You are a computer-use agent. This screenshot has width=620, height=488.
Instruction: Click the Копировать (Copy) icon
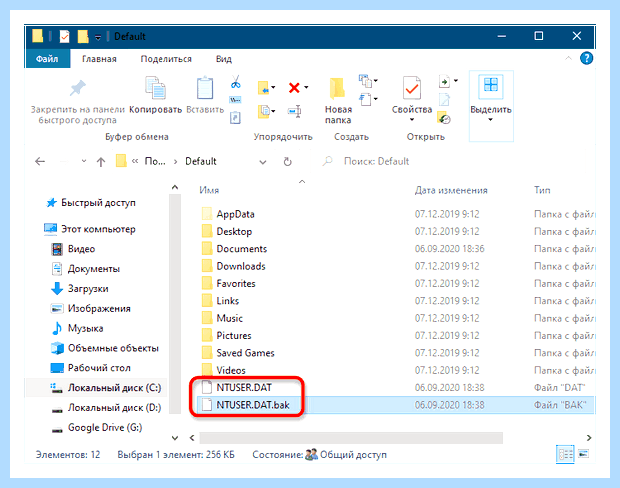[x=155, y=87]
